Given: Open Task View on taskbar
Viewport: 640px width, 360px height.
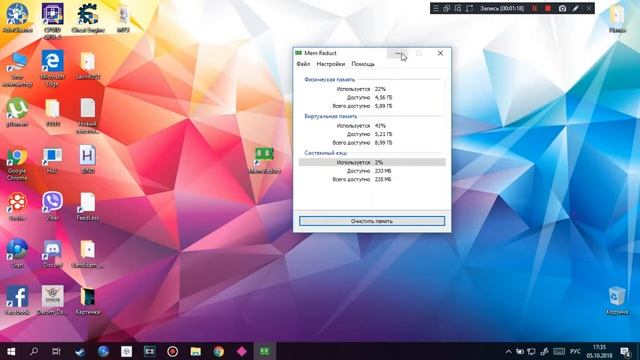Looking at the screenshot, I should [x=56, y=351].
